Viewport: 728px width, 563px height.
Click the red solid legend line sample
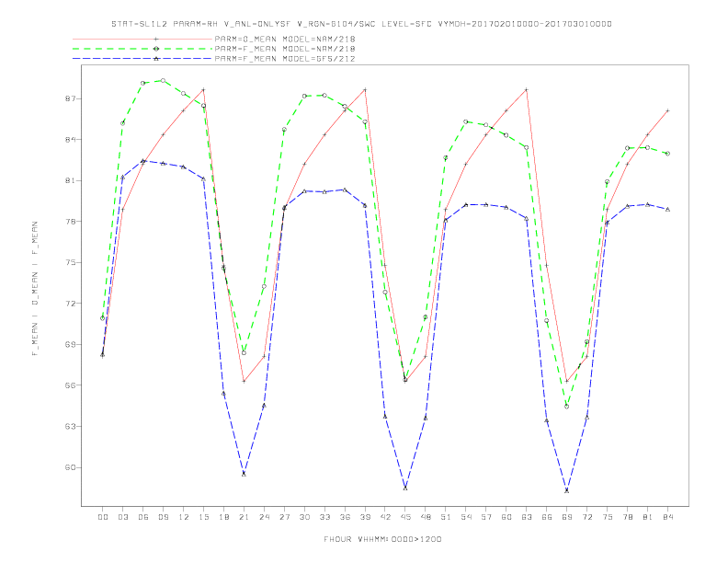pos(142,39)
